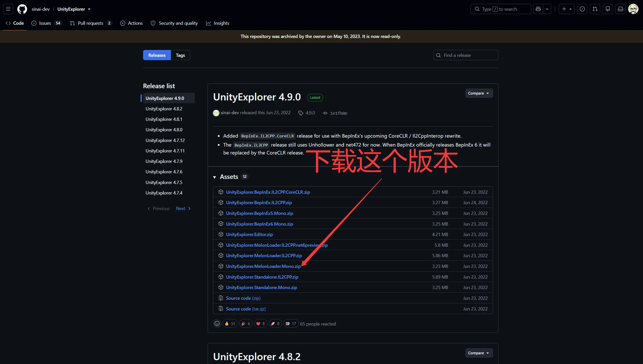643x364 pixels.
Task: Select UnityExplorer 4.8.2 in release list
Action: [169, 109]
